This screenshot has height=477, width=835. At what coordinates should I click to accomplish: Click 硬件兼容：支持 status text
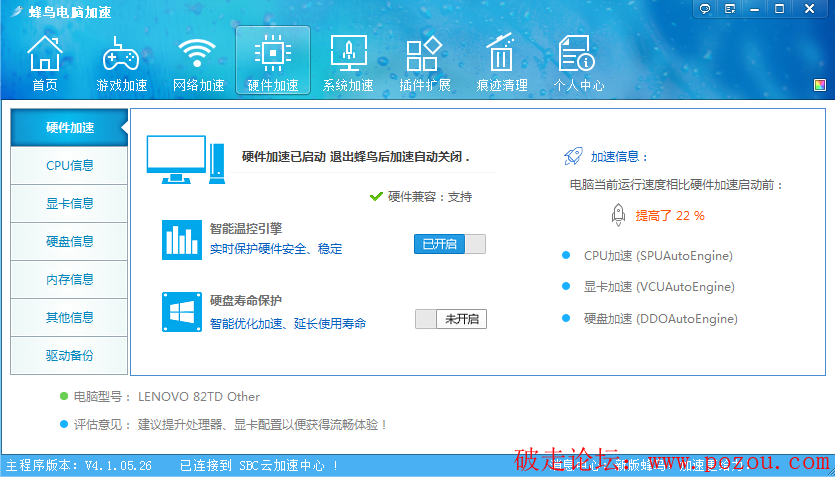click(x=430, y=197)
